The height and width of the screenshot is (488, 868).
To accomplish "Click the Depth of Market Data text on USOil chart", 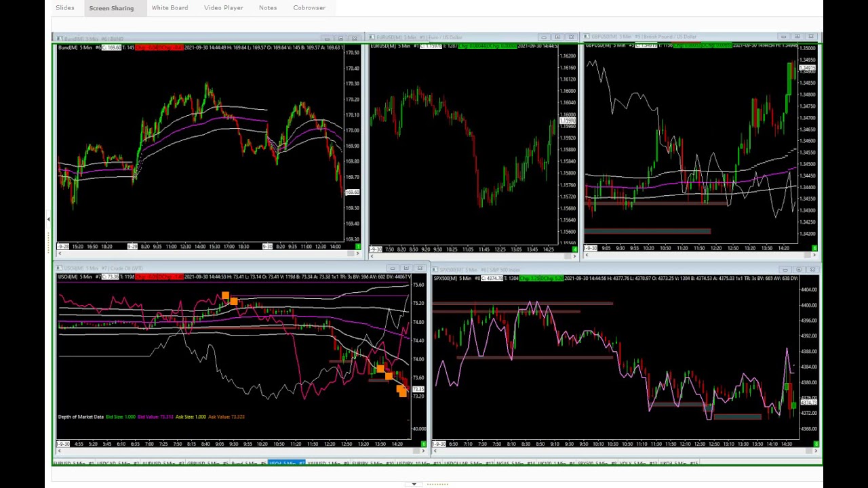I will [81, 417].
